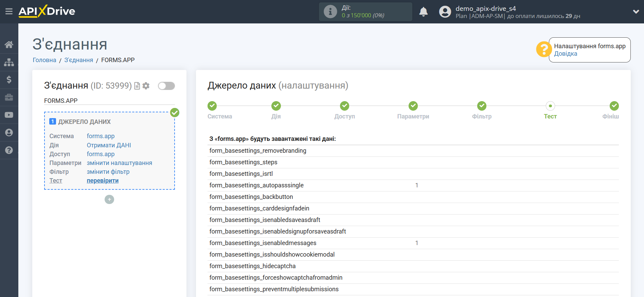Open the hamburger menu

tap(9, 12)
